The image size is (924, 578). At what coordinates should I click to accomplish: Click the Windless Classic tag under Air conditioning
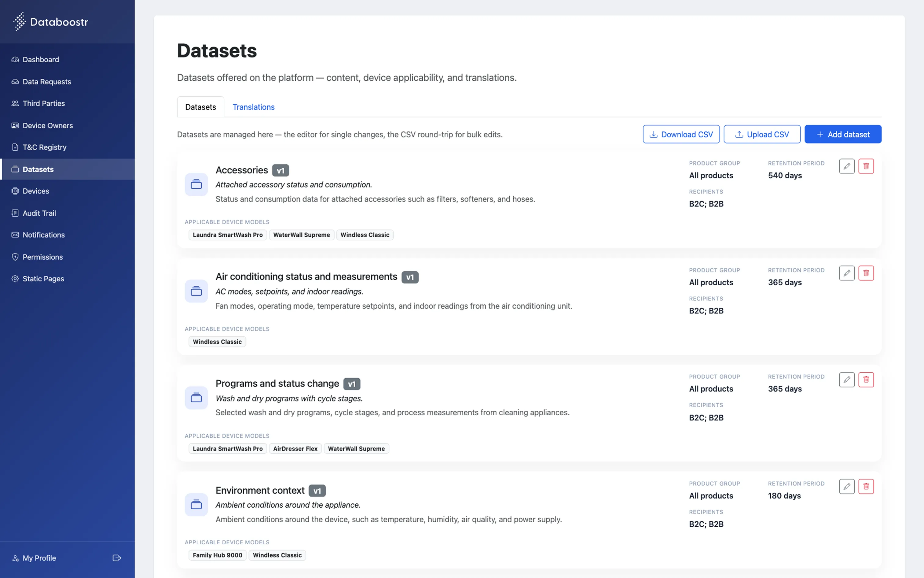pos(217,342)
